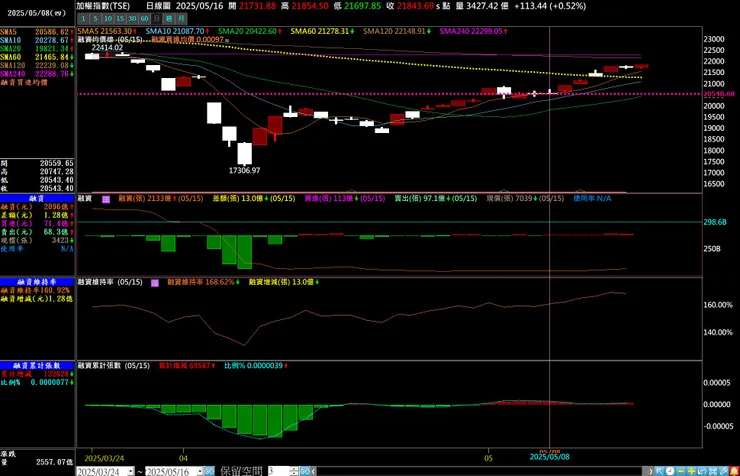Click the scrollbar left arrow
Viewport: 740px width, 476px height.
[x=314, y=471]
